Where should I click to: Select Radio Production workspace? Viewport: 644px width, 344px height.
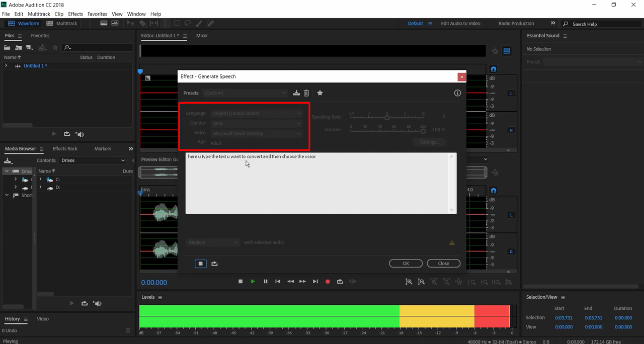pos(516,24)
